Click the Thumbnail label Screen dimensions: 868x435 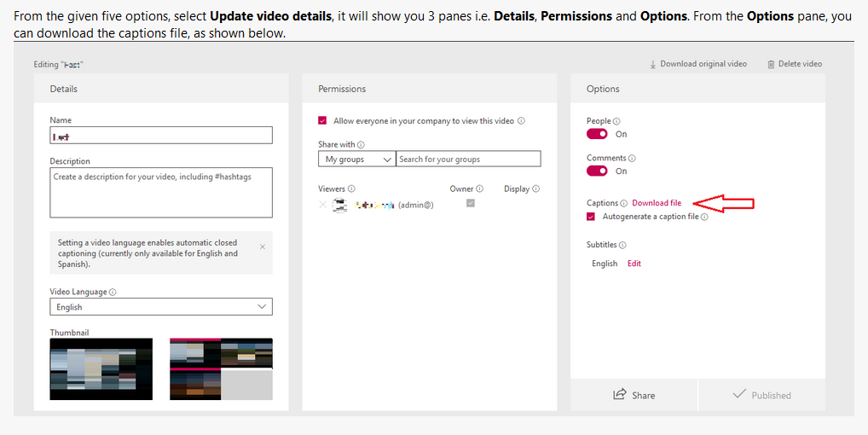coord(69,333)
